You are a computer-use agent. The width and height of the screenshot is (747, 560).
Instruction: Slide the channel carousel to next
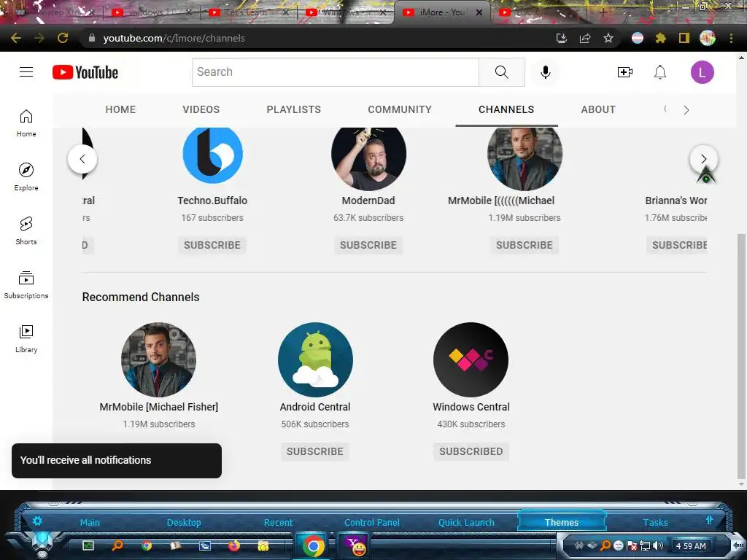coord(704,159)
